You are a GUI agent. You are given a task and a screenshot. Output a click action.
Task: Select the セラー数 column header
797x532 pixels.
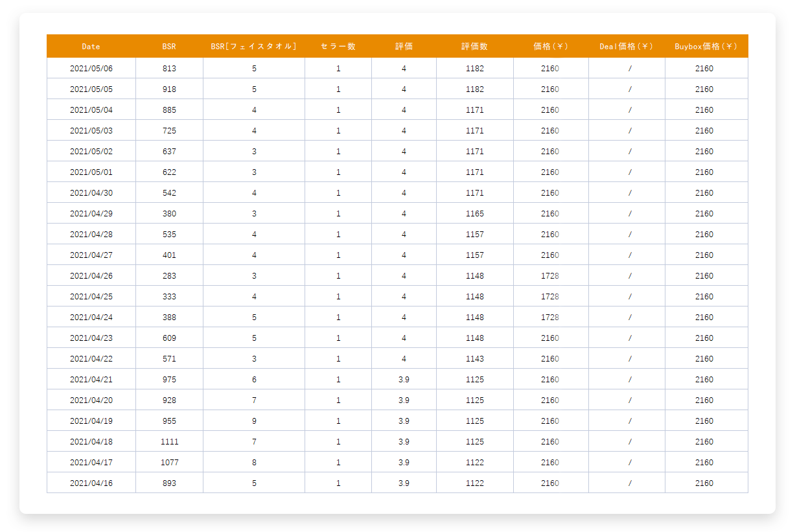pyautogui.click(x=338, y=47)
